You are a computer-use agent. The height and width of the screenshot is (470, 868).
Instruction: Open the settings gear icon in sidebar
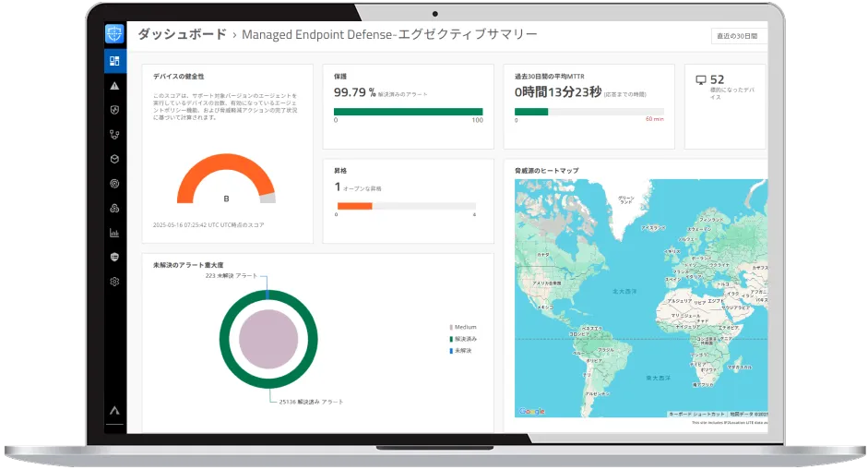[x=114, y=282]
